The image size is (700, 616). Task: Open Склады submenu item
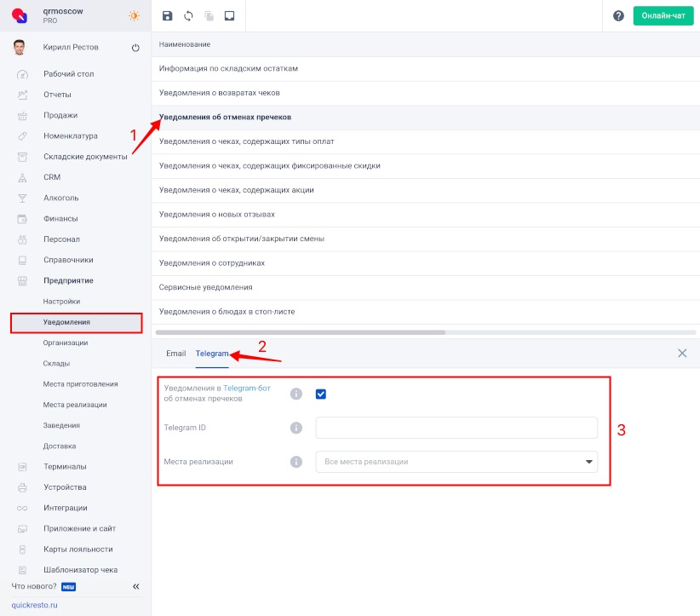(56, 363)
